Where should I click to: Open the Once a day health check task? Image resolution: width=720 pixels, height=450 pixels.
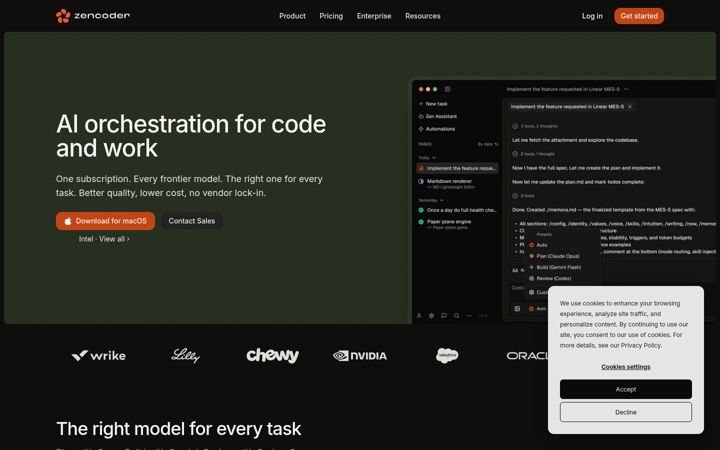(457, 210)
